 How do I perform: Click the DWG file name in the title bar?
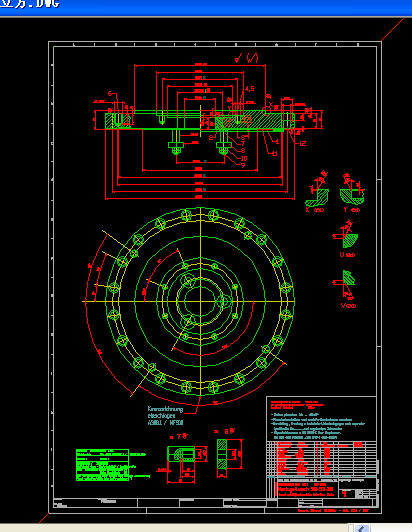30,4
